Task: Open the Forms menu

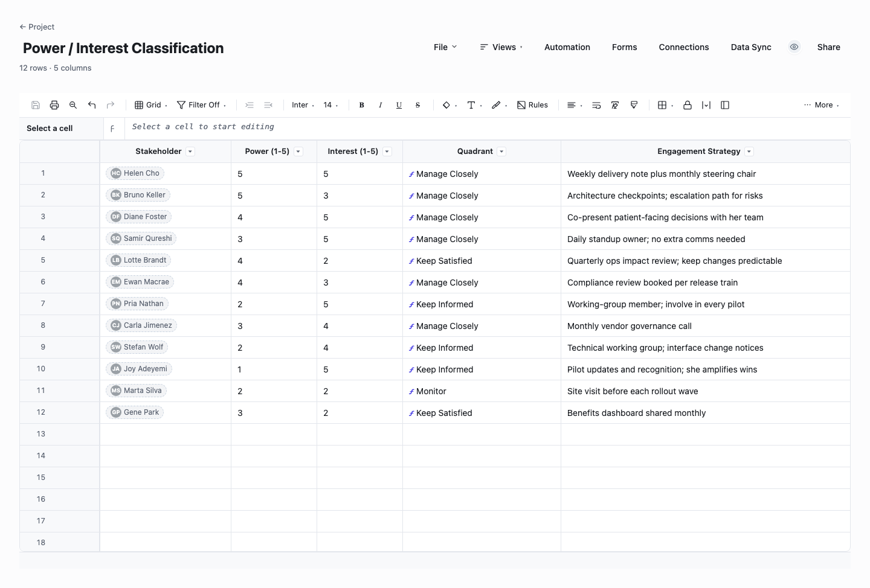Action: [624, 47]
